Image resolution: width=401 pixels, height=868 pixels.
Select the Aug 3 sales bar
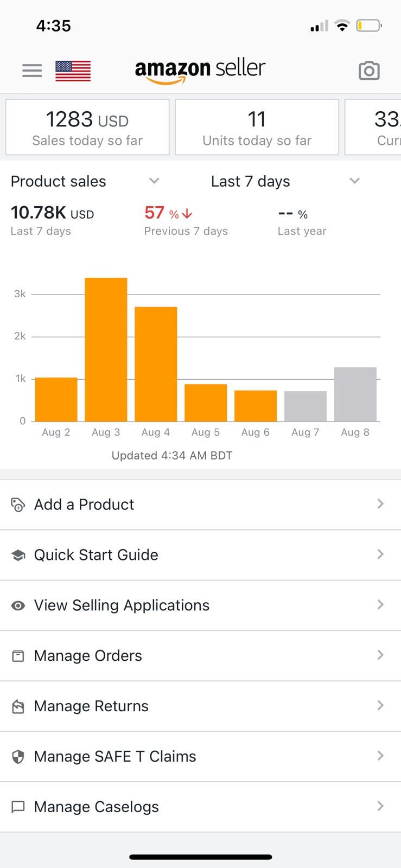106,349
